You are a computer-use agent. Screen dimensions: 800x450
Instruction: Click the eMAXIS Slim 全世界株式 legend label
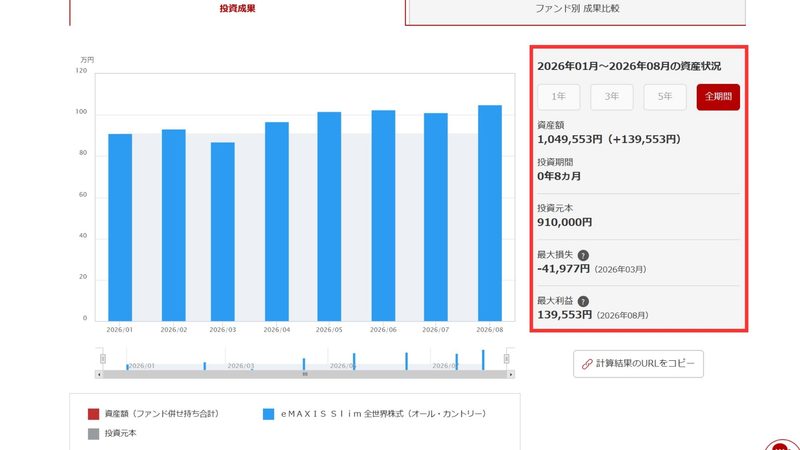[x=383, y=414]
